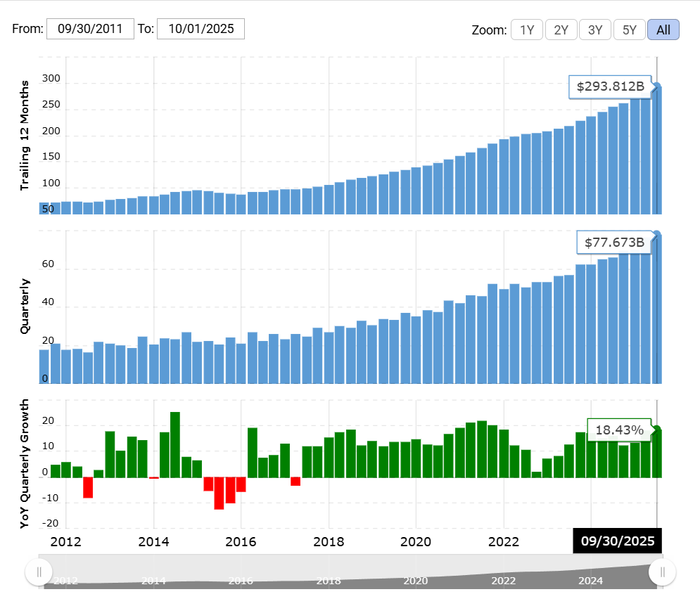This screenshot has height=606, width=700.
Task: Set zoom to 1Y
Action: click(x=526, y=30)
